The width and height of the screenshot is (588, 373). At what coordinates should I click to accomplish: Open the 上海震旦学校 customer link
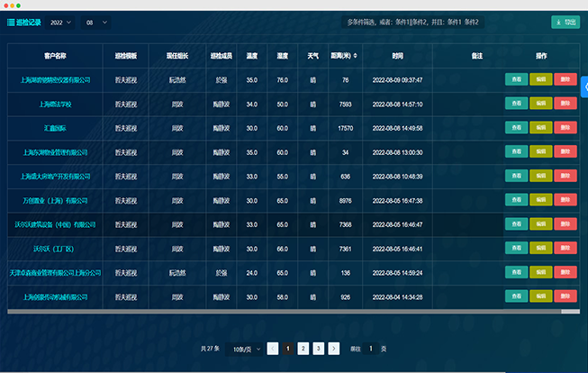coord(56,104)
